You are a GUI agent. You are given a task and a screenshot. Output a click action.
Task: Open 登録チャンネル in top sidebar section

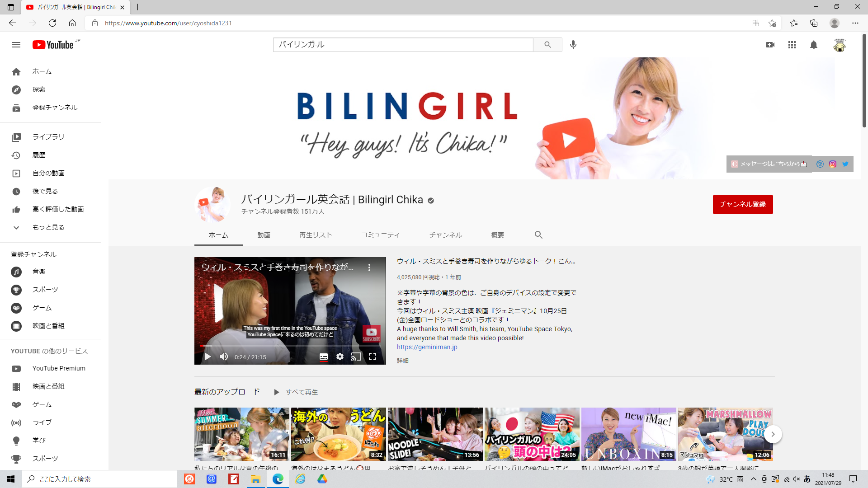click(x=51, y=108)
